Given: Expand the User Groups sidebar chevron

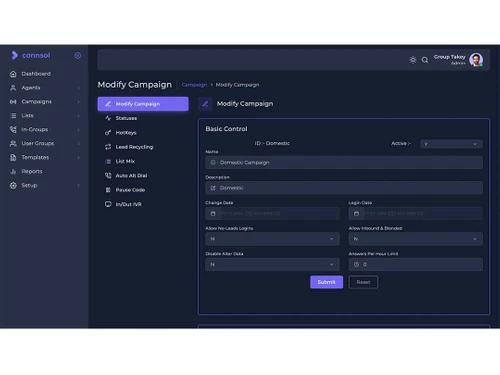Looking at the screenshot, I should (x=79, y=144).
